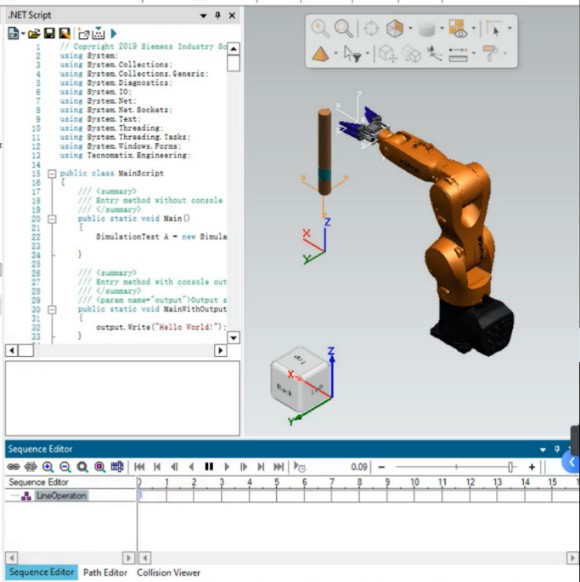Click Zoom to Fit magnifier in viewer toolbar
580x582 pixels.
(343, 28)
